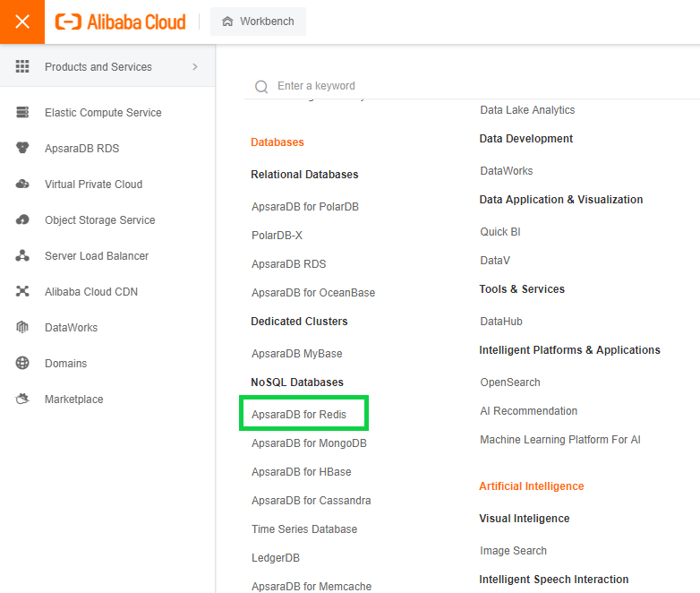Click the Workbench home icon

point(227,21)
